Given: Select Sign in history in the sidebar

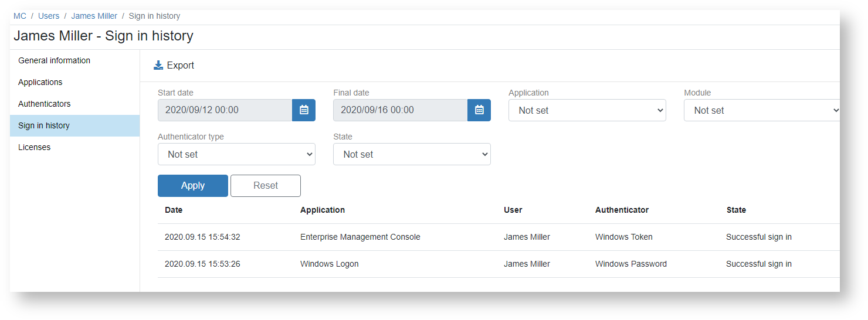Looking at the screenshot, I should (x=44, y=125).
